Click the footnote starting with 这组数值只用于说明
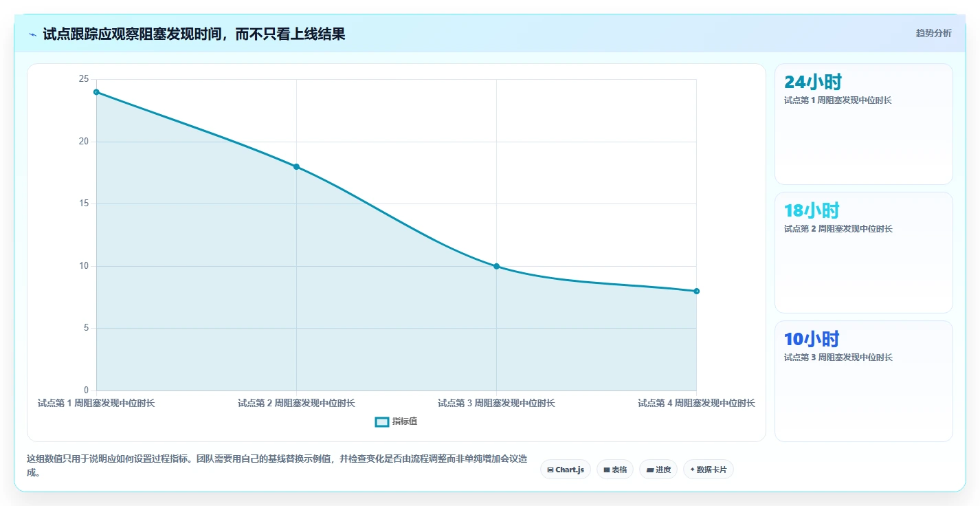980x506 pixels. 278,465
